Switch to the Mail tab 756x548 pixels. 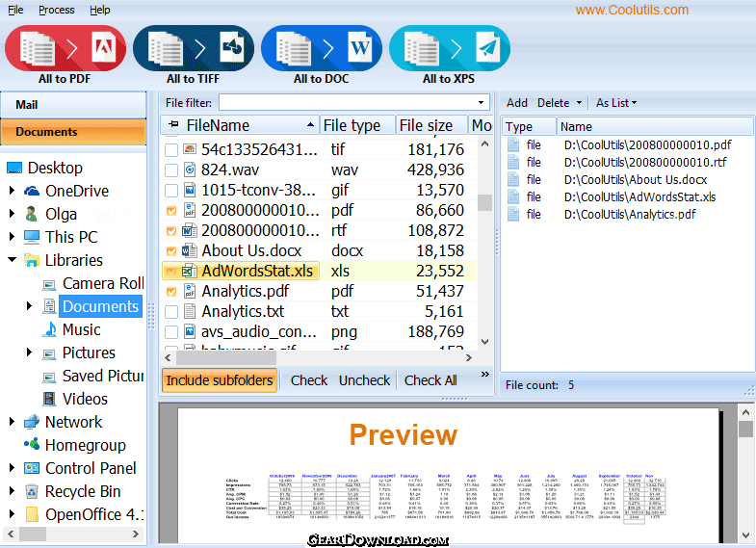tap(73, 105)
